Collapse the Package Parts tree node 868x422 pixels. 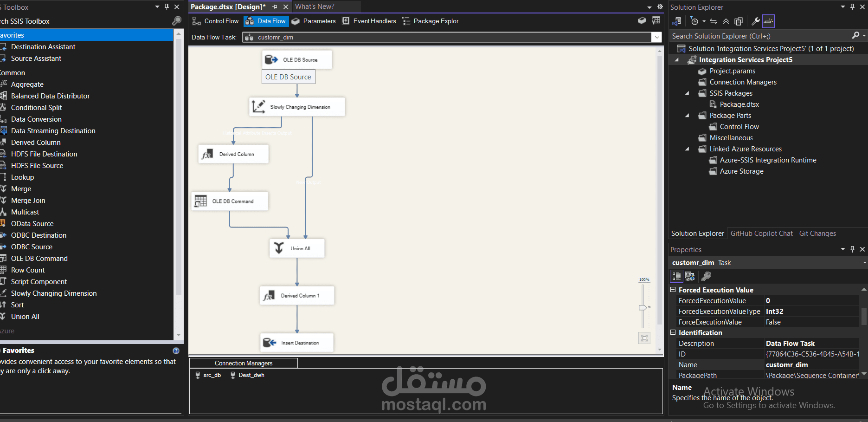[688, 116]
